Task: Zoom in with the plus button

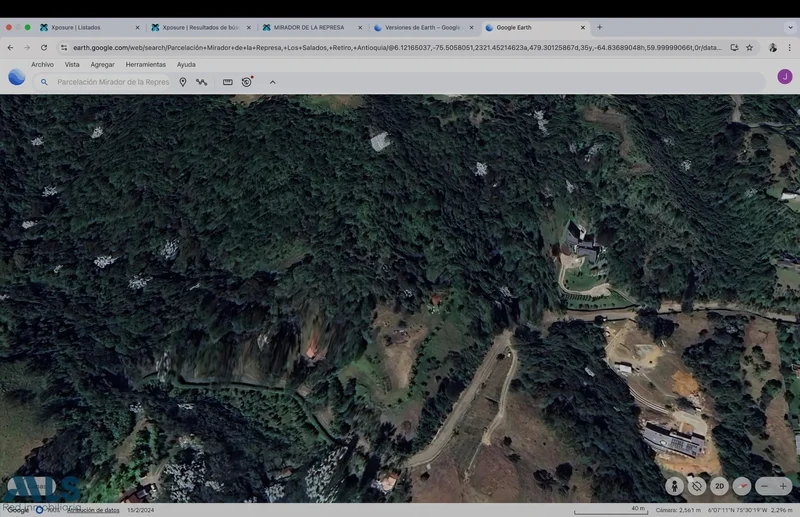Action: point(783,486)
